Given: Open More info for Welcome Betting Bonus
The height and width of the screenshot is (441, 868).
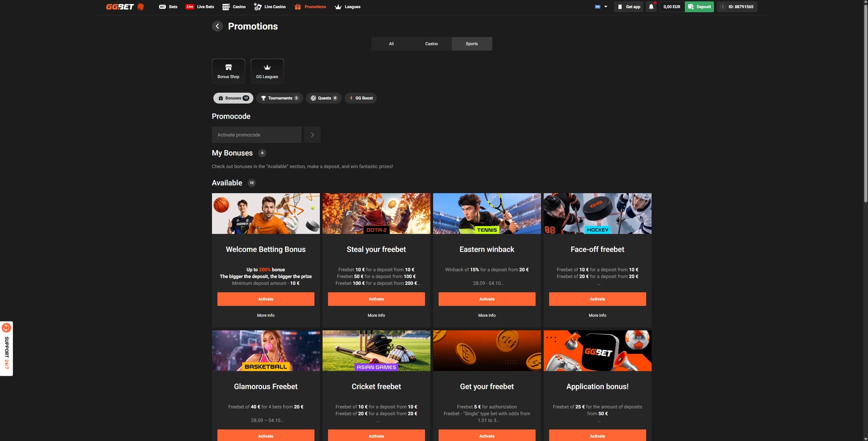Looking at the screenshot, I should [266, 315].
